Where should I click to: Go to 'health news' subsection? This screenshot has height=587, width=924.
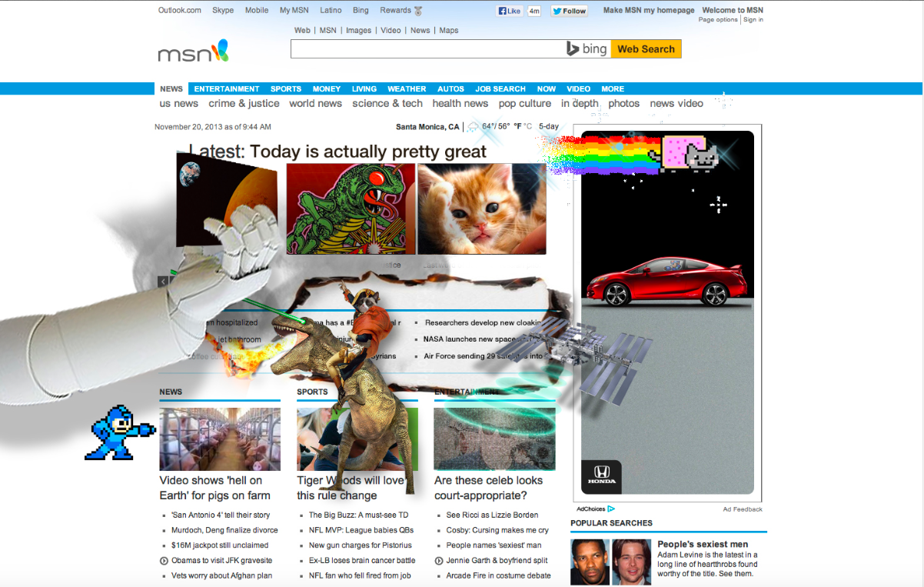coord(460,103)
